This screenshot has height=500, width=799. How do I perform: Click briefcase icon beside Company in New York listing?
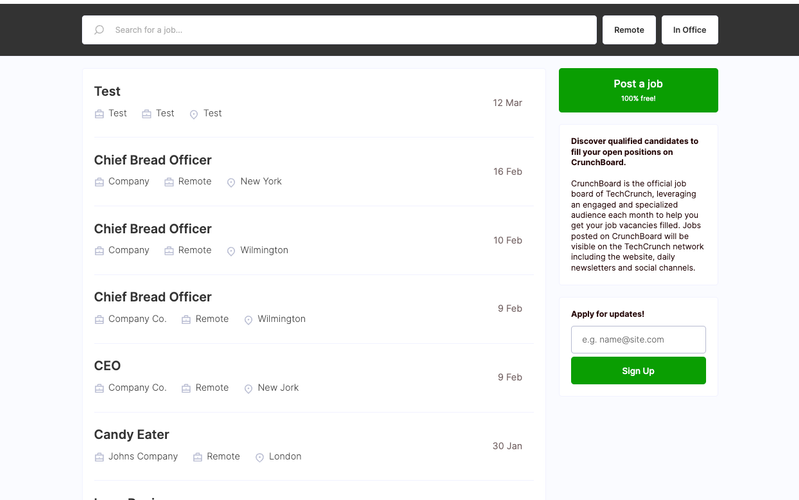coord(99,182)
